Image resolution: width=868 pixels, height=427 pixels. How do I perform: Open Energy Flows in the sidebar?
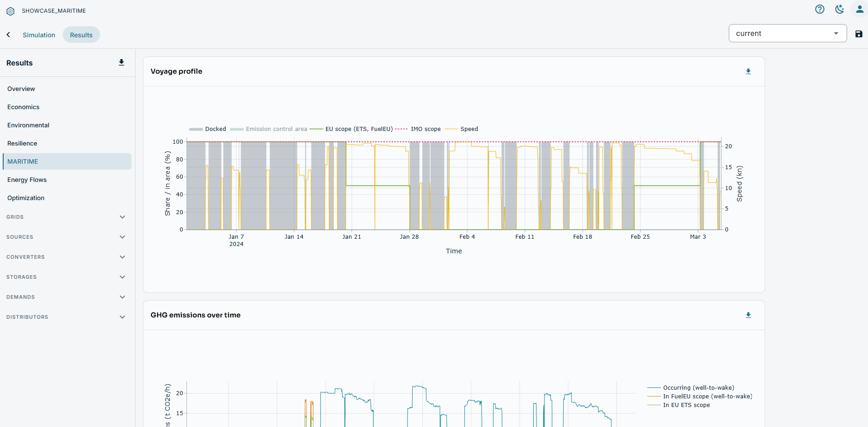tap(27, 180)
